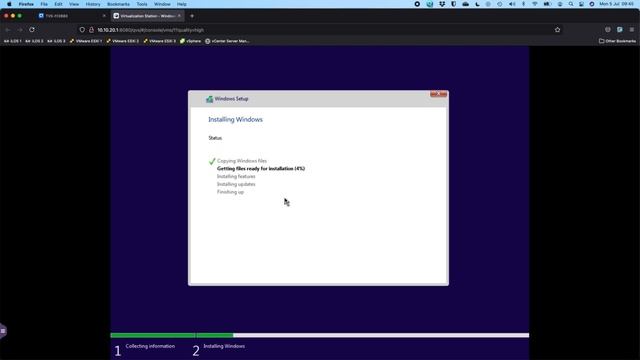Open the Window menu
This screenshot has width=640, height=360.
click(x=162, y=4)
